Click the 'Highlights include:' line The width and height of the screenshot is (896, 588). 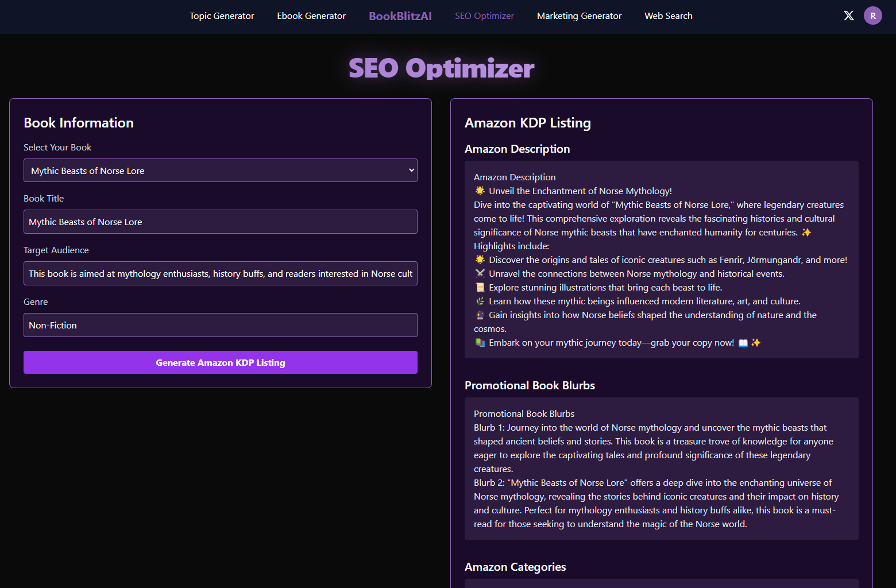click(511, 246)
